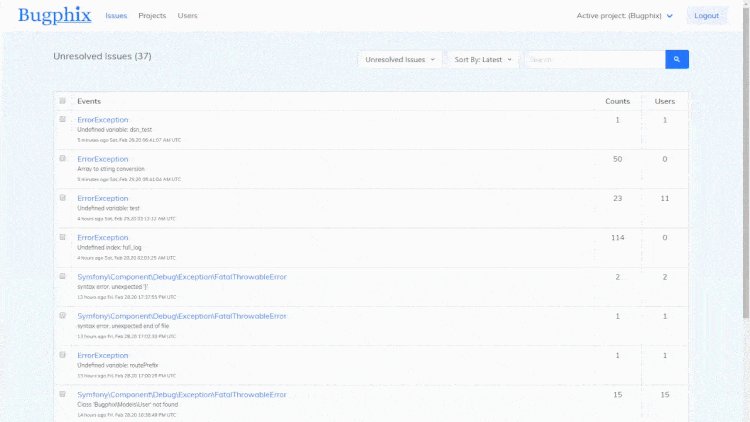The height and width of the screenshot is (422, 750).
Task: Open FatalThrowableError 'Class not found' issue
Action: point(182,394)
